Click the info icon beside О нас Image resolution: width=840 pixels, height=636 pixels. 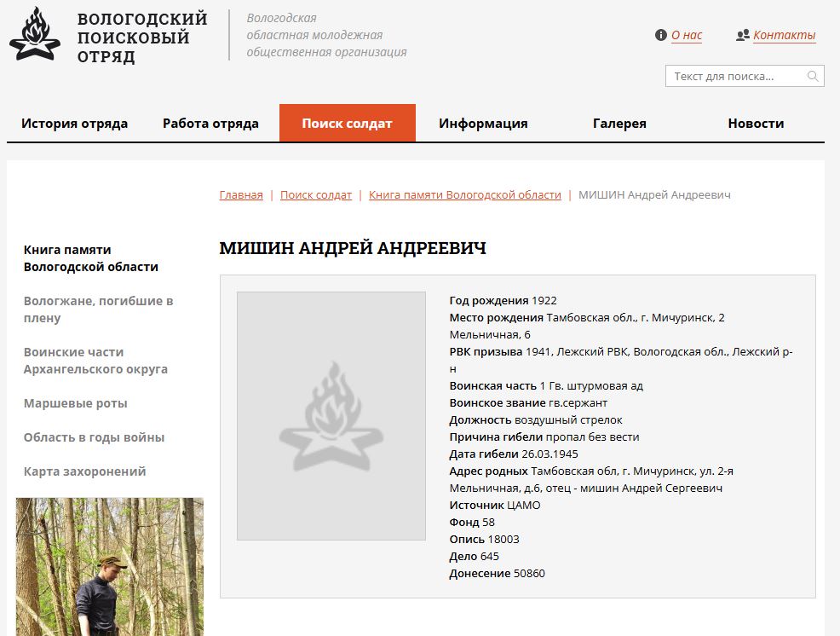tap(660, 35)
